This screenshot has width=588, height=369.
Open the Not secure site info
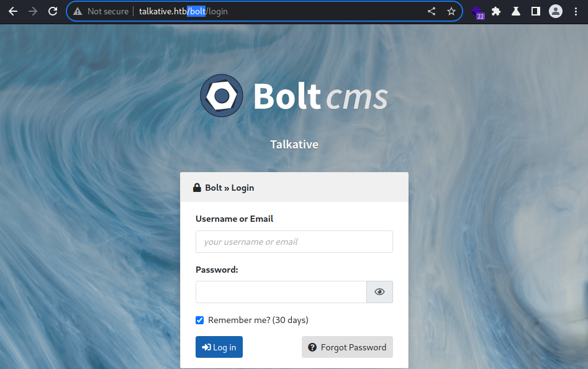point(101,11)
